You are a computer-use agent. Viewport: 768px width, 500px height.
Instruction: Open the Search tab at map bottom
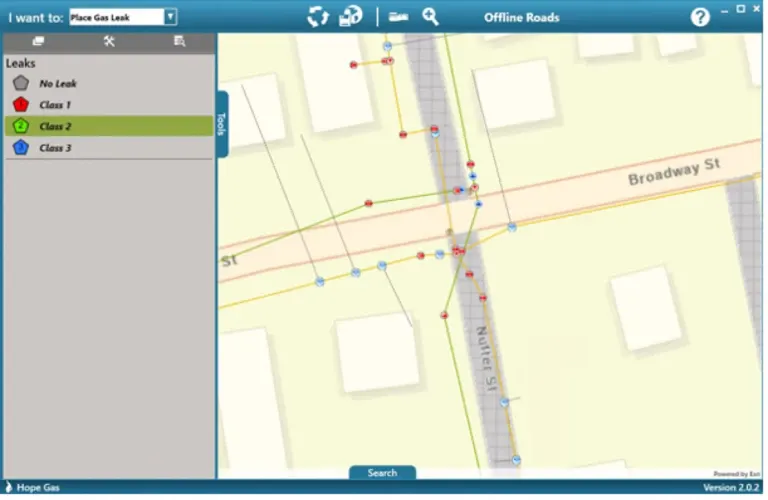pos(383,473)
